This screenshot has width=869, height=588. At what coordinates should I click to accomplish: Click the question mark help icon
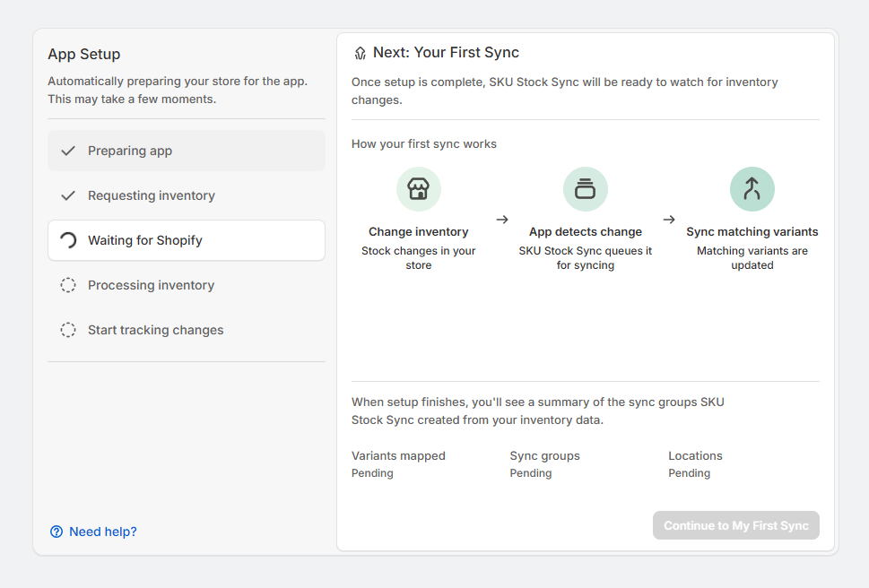(56, 532)
